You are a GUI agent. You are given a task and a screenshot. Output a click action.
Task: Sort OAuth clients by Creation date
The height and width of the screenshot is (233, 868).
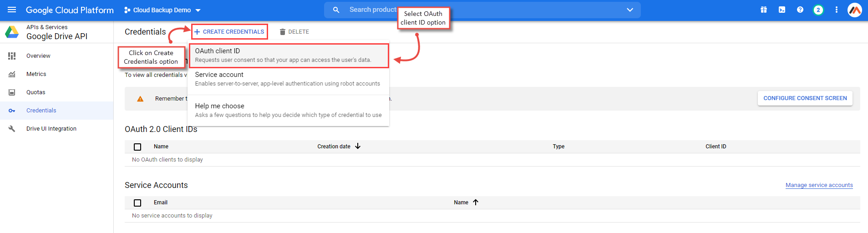pos(334,147)
